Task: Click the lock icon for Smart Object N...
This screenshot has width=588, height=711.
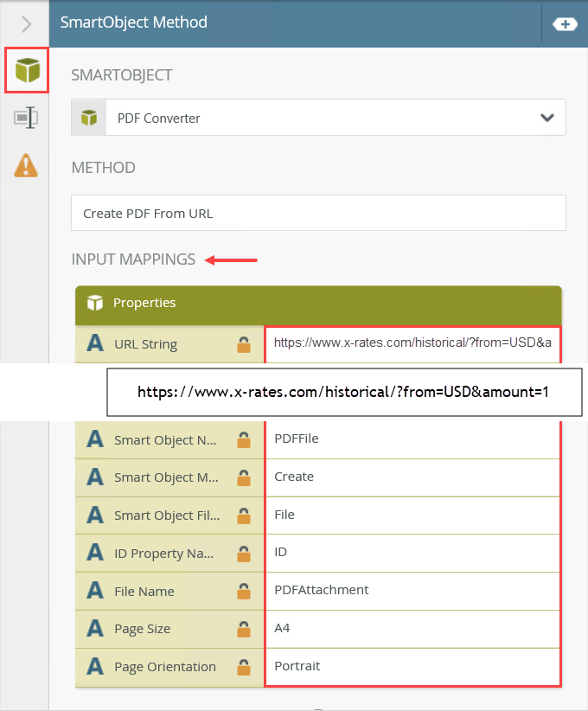Action: point(244,439)
